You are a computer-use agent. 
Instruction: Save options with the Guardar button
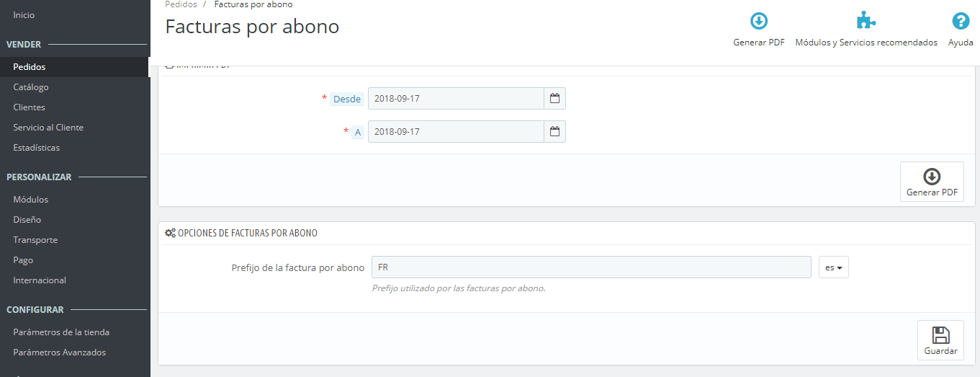click(940, 340)
